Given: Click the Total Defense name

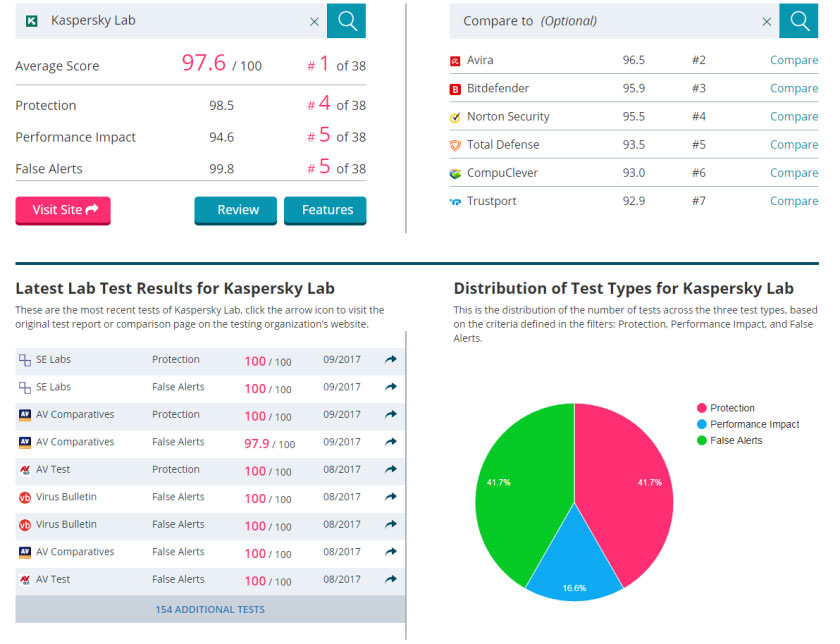Looking at the screenshot, I should coord(503,145).
